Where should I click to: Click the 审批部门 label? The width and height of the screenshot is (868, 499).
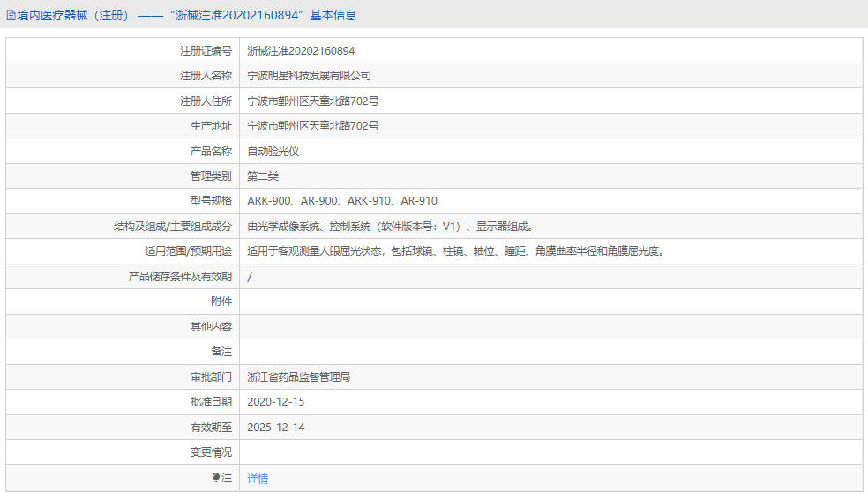coord(211,377)
